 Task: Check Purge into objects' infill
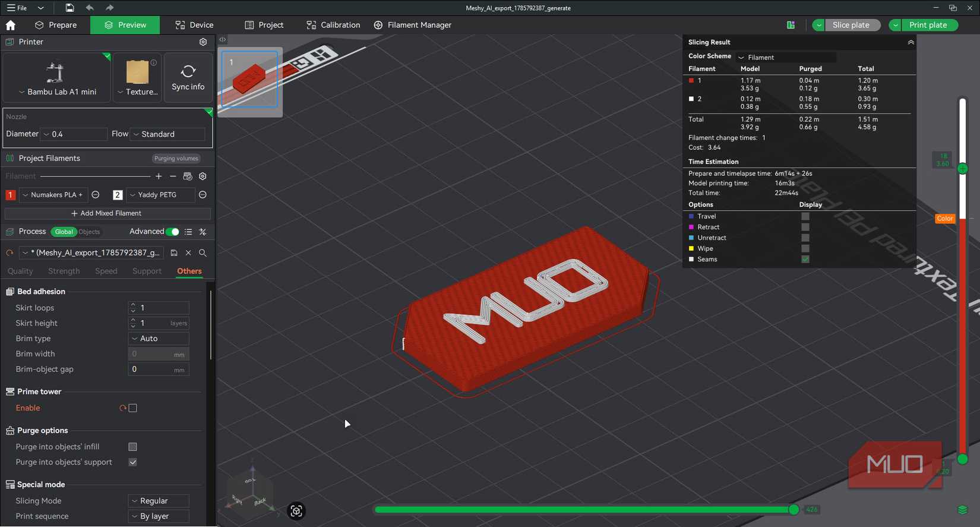133,447
